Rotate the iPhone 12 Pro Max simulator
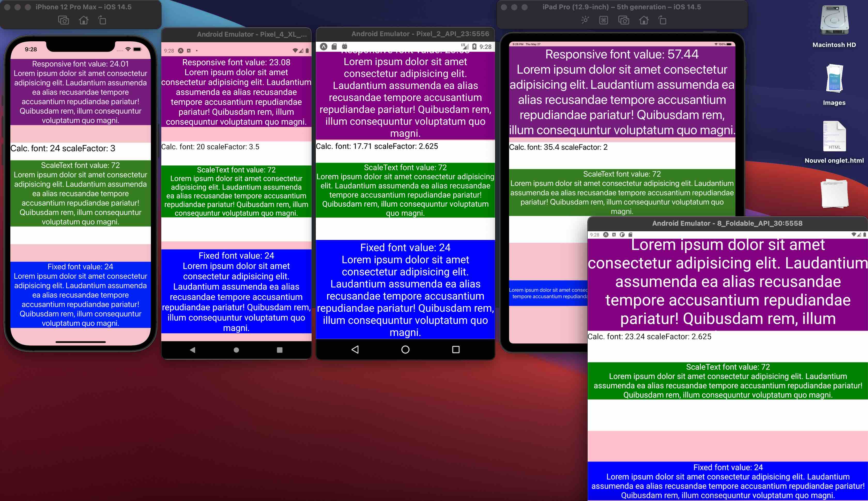The image size is (868, 501). coord(102,20)
